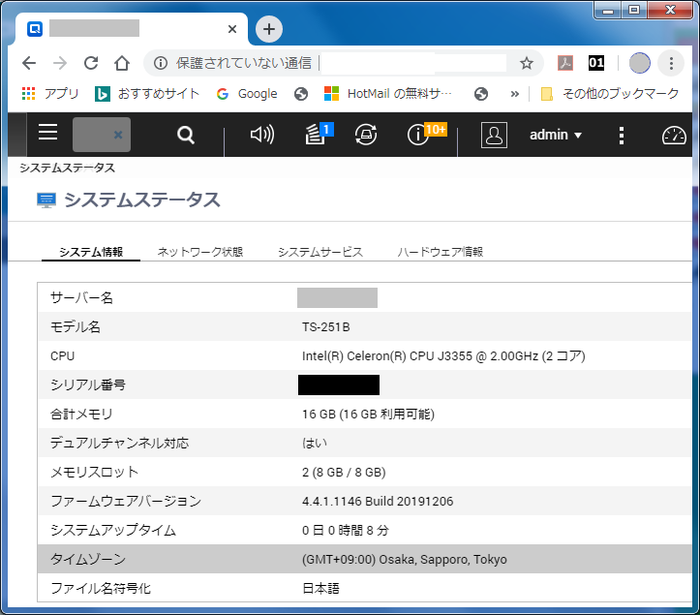This screenshot has width=700, height=615.
Task: Close the open app tab in QTS toolbar
Action: [118, 135]
